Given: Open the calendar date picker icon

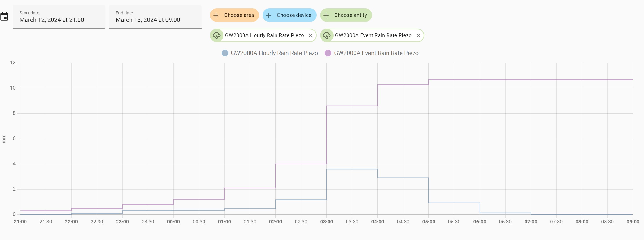Looking at the screenshot, I should tap(5, 17).
